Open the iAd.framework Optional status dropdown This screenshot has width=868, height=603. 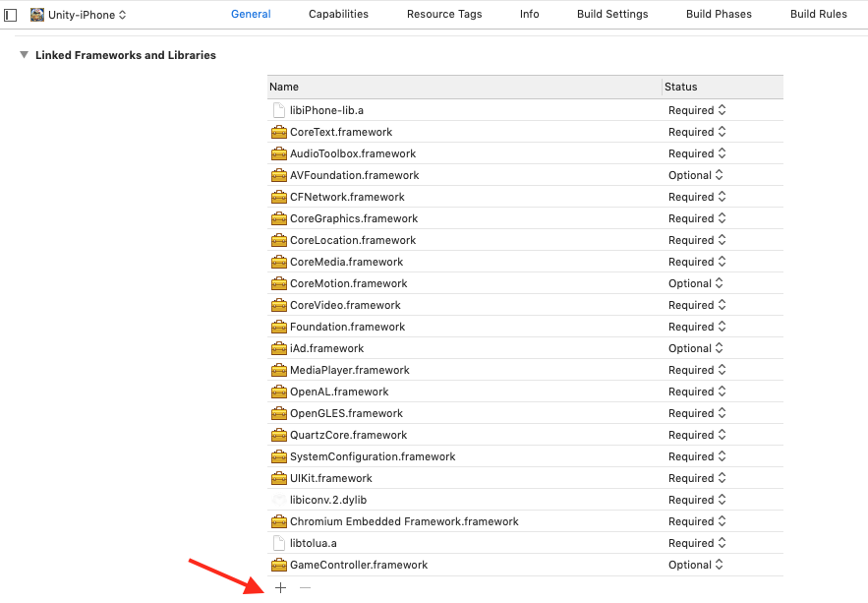point(696,348)
